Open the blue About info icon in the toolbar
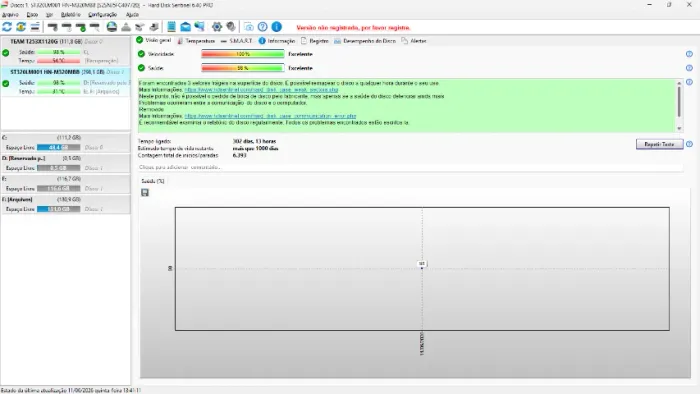This screenshot has width=700, height=394. click(277, 27)
